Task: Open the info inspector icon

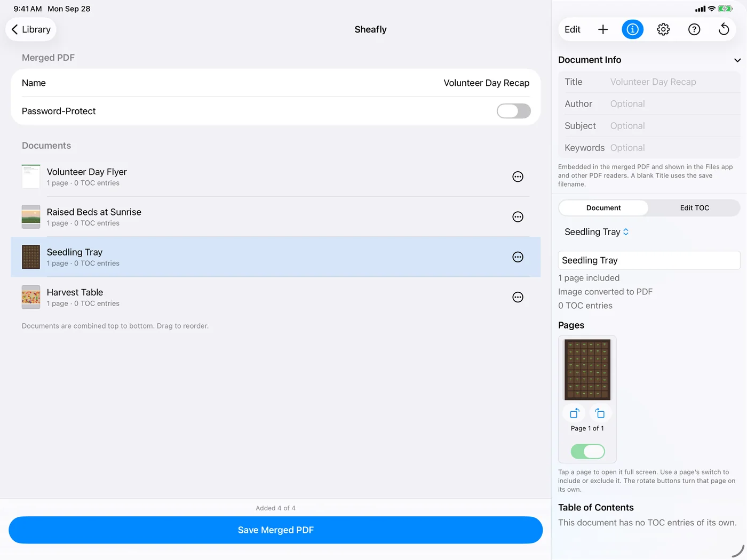Action: [633, 29]
